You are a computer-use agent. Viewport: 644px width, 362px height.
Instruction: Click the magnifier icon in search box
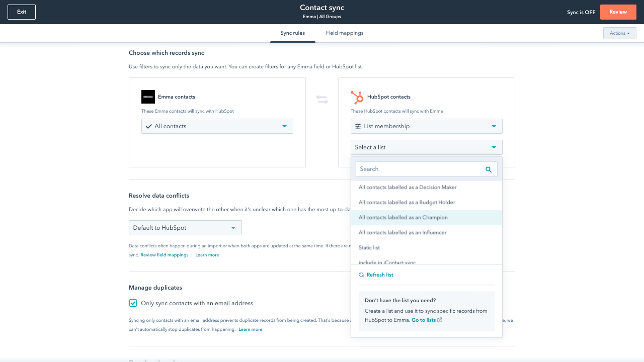[x=488, y=169]
